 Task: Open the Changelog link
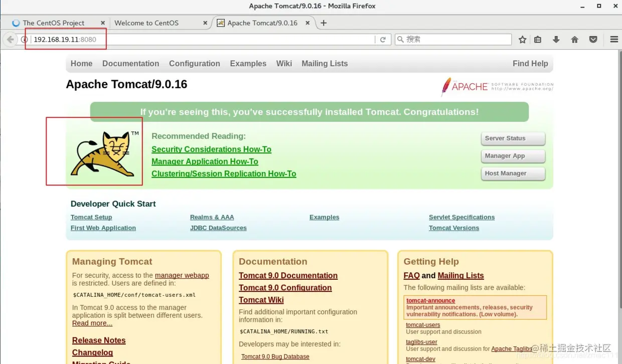point(92,352)
